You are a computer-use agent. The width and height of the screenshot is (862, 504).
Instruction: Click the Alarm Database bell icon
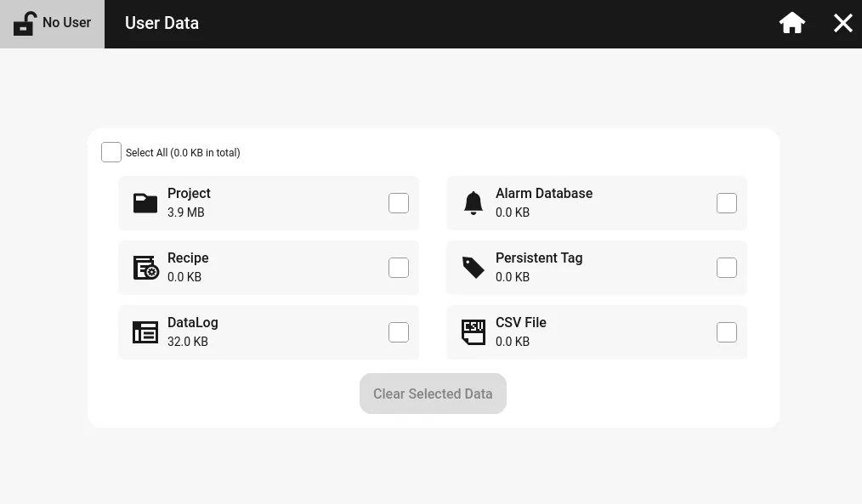[x=474, y=203]
